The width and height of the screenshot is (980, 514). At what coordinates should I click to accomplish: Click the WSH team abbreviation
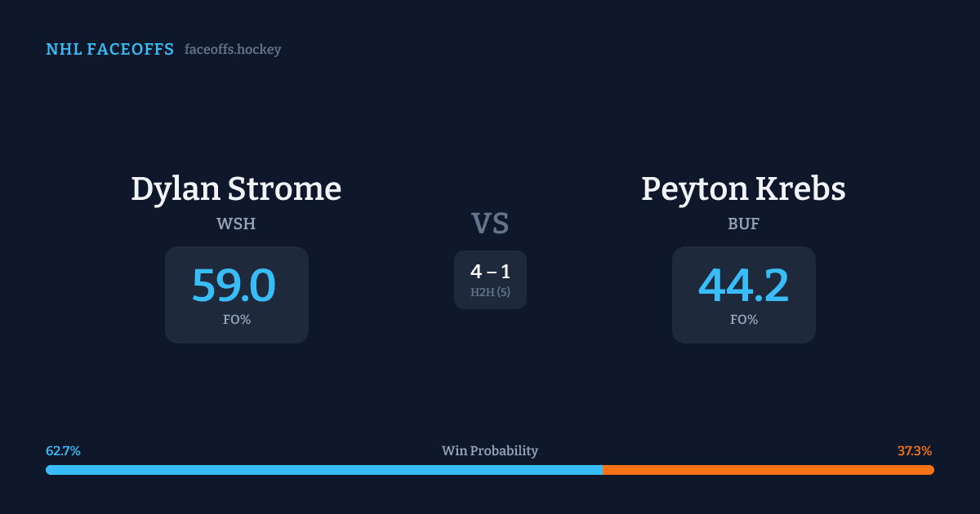click(236, 224)
